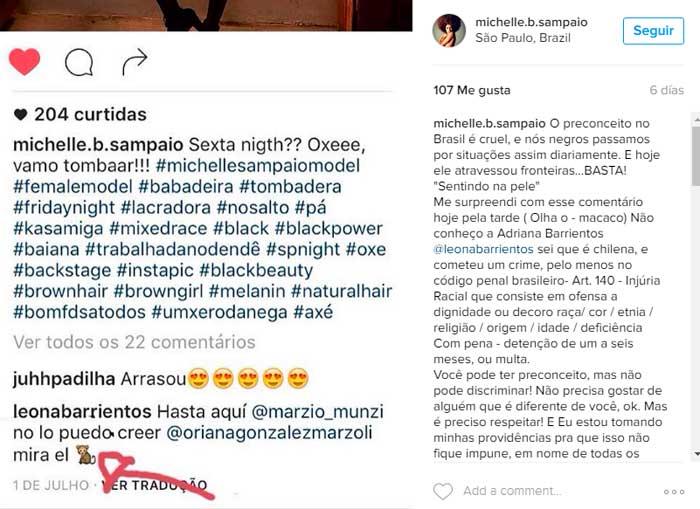Screen dimensions: 700x509
Task: Expand Ver todos os 22 comentários
Action: (134, 342)
